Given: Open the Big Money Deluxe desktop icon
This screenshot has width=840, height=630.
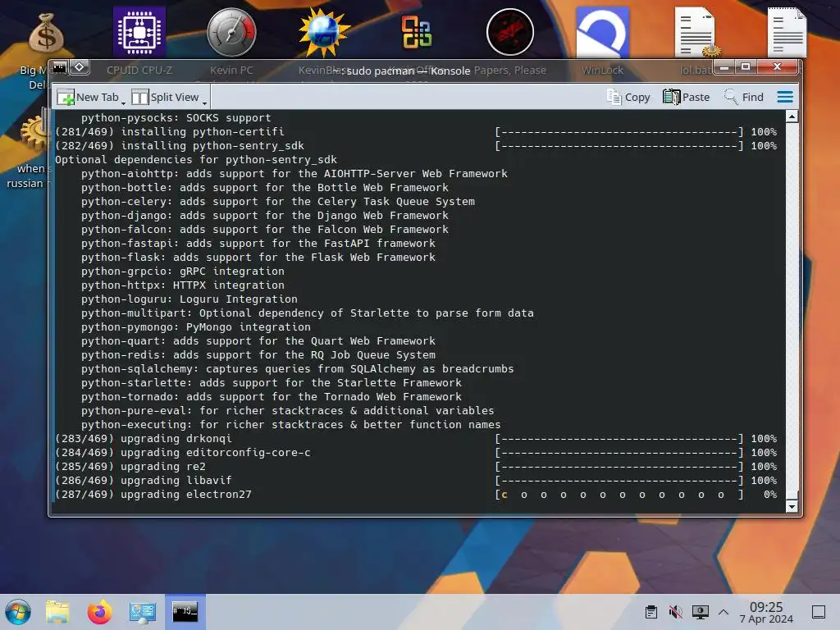Looking at the screenshot, I should (46, 33).
